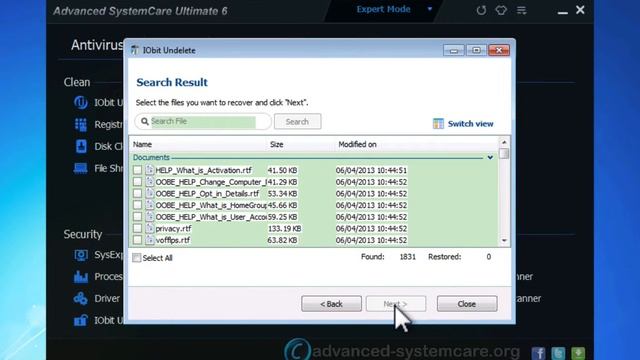
Task: Click the Next button
Action: (x=396, y=304)
